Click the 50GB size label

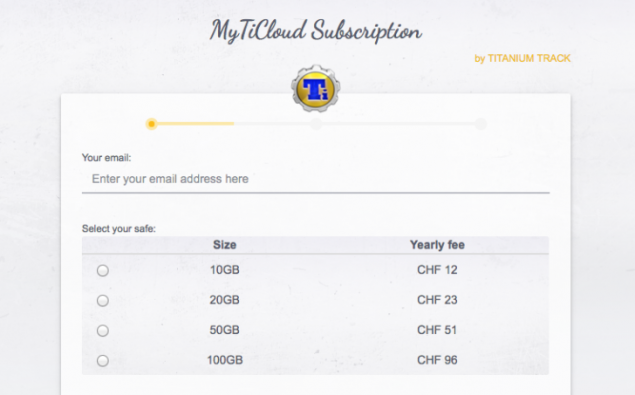tap(224, 330)
